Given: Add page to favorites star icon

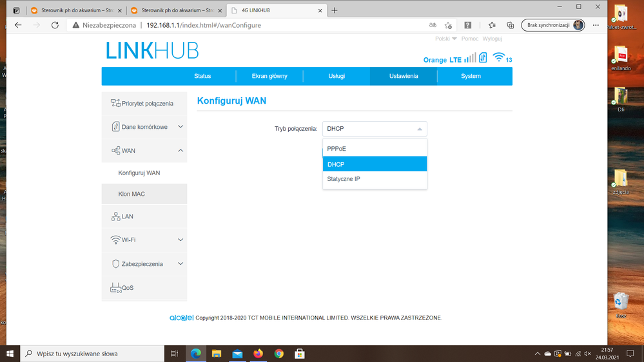Looking at the screenshot, I should pyautogui.click(x=448, y=25).
